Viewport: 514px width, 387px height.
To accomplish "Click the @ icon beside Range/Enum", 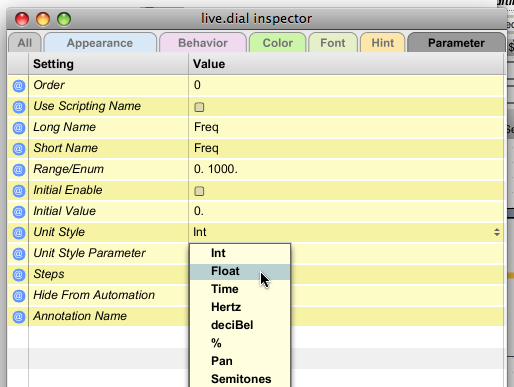I will tap(19, 170).
